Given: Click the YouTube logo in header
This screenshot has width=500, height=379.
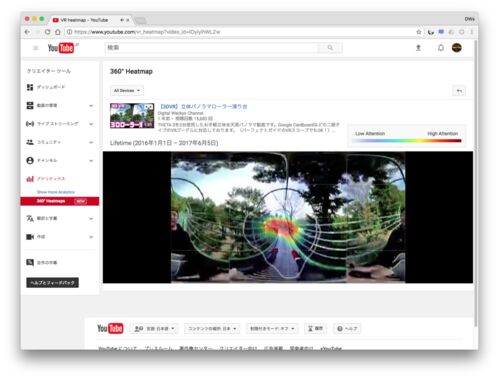Looking at the screenshot, I should click(61, 48).
